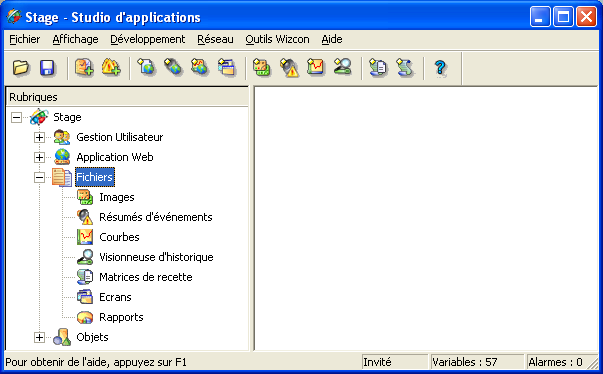The image size is (603, 374).
Task: Click the scroll document icon left of help
Action: [x=405, y=68]
